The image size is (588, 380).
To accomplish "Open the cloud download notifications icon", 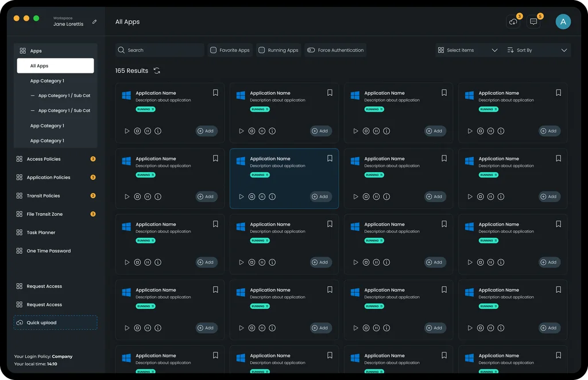I will [x=513, y=22].
